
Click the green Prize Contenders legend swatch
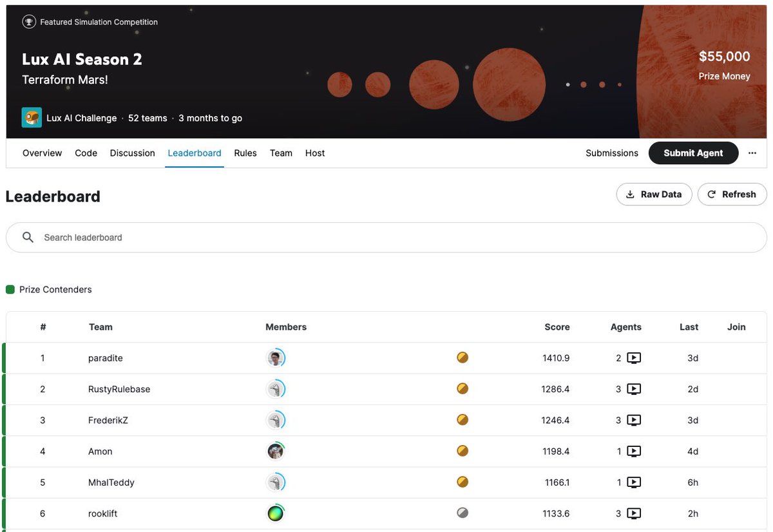click(x=10, y=290)
